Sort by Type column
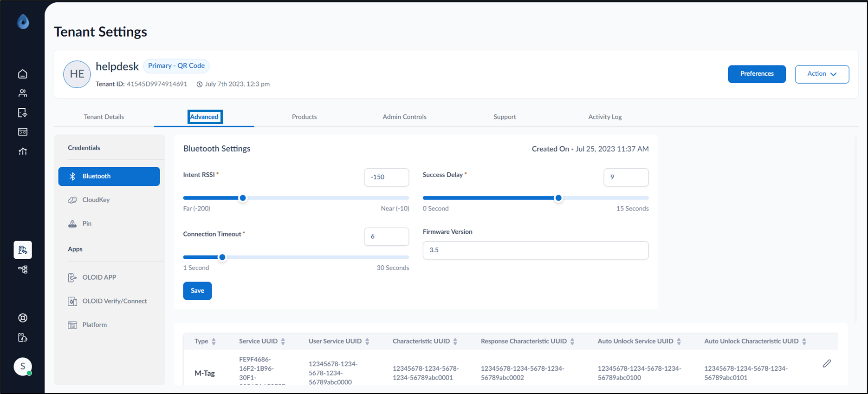This screenshot has width=868, height=394. tap(214, 341)
